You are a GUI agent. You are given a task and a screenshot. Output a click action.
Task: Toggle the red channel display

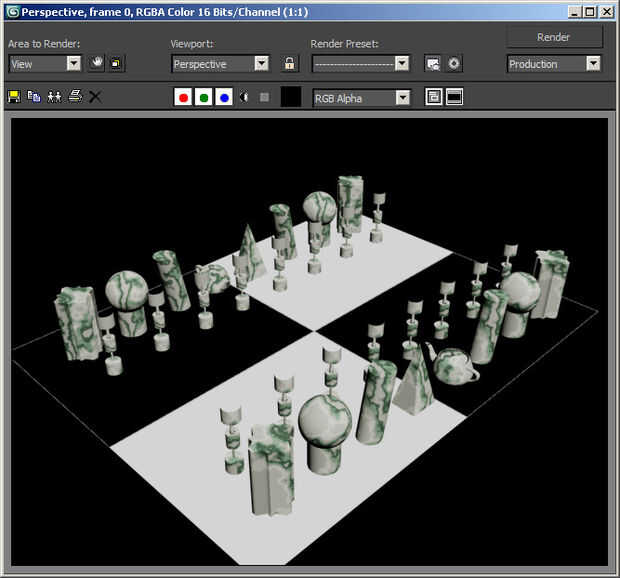pos(183,97)
